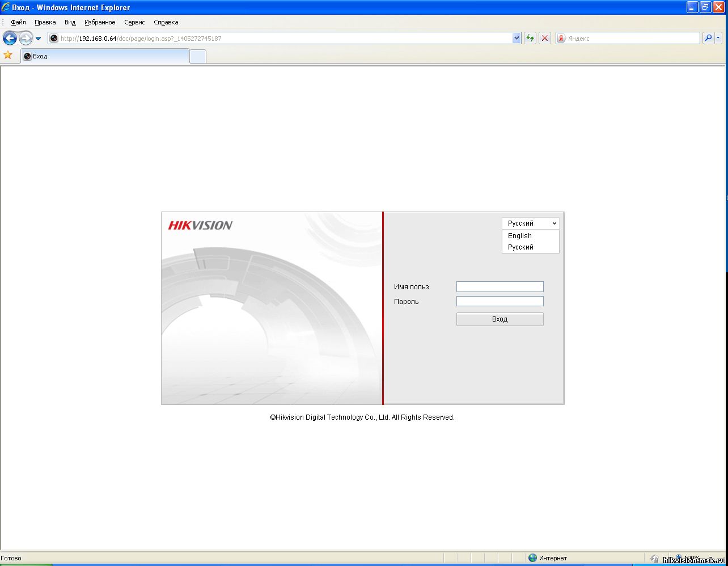Click the Favorites star icon
Viewport: 728px width, 566px height.
(8, 55)
